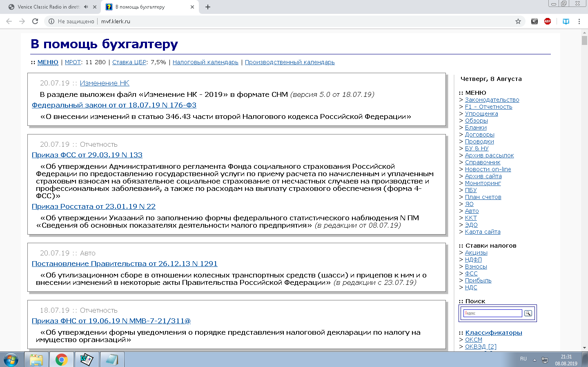
Task: Close the Venice Classic Radio tab
Action: pos(95,7)
